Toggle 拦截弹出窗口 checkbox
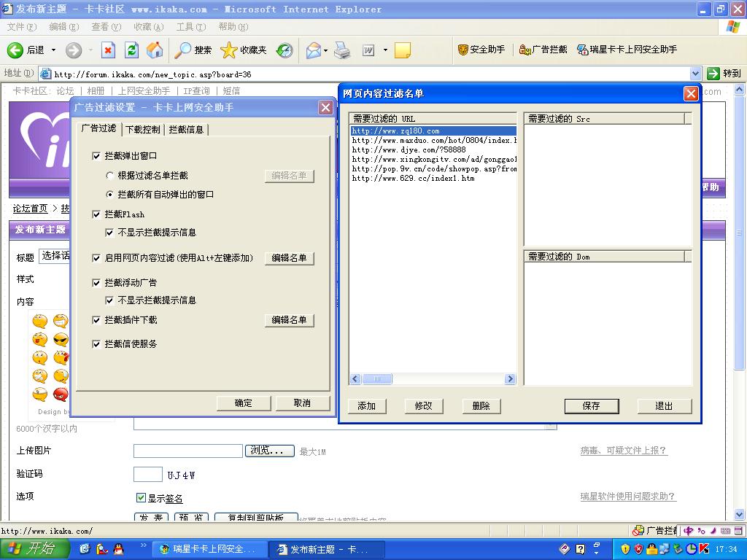Image resolution: width=747 pixels, height=560 pixels. [96, 156]
